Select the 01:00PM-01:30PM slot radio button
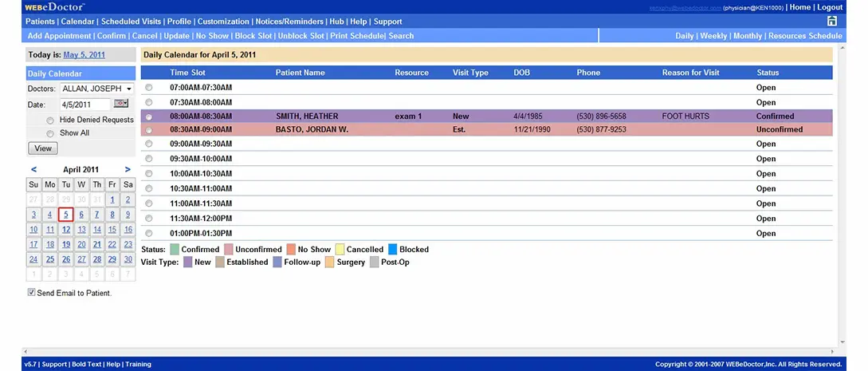Viewport: 868px width, 371px height. pos(148,234)
